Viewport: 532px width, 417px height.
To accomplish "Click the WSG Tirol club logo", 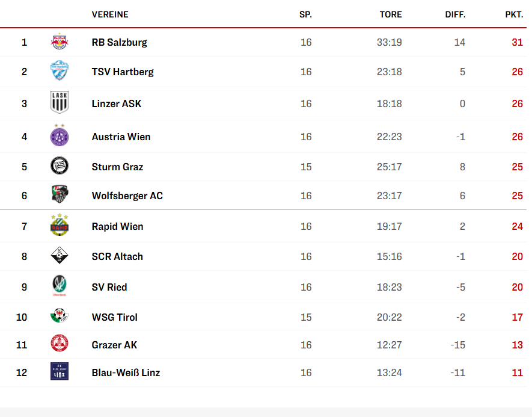I will click(60, 317).
